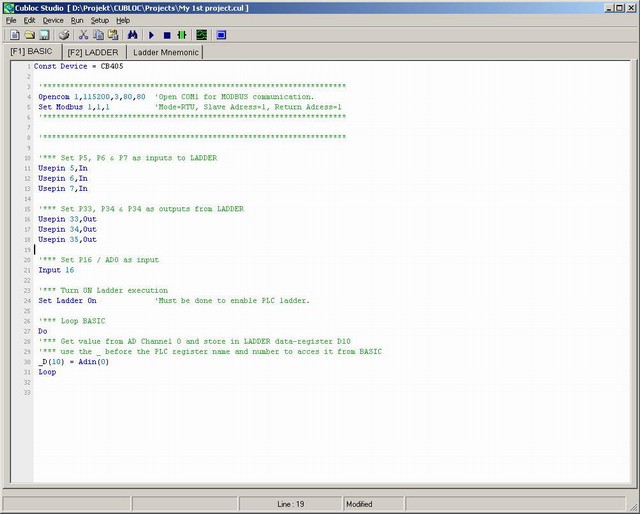Cut selection with the scissors icon
Viewport: 640px width, 514px height.
coord(84,35)
